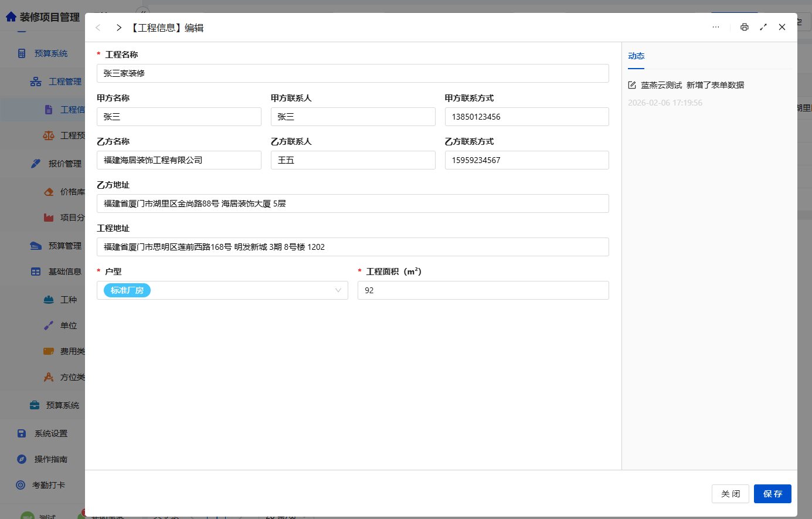812x519 pixels.
Task: Click the print icon in dialog header
Action: pyautogui.click(x=745, y=27)
